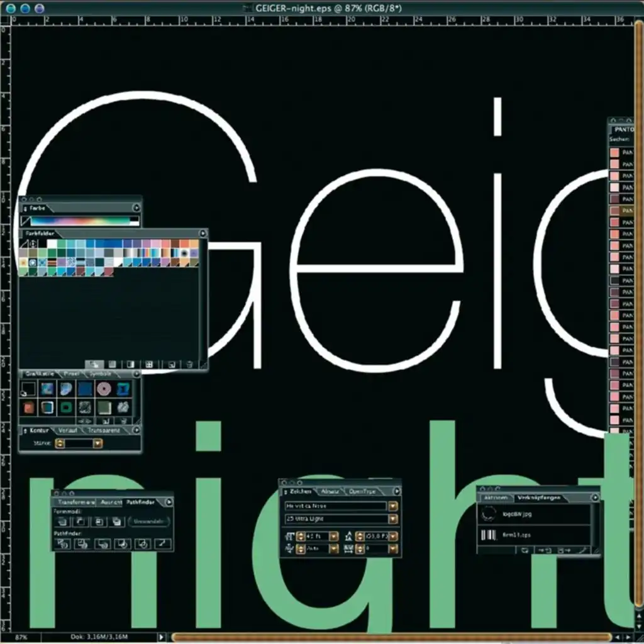Click the leading stepper arrows
The image size is (644, 644).
pos(360,536)
